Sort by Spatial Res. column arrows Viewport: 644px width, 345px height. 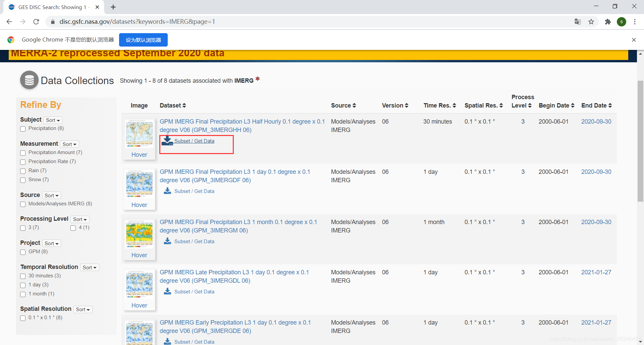[x=501, y=106]
